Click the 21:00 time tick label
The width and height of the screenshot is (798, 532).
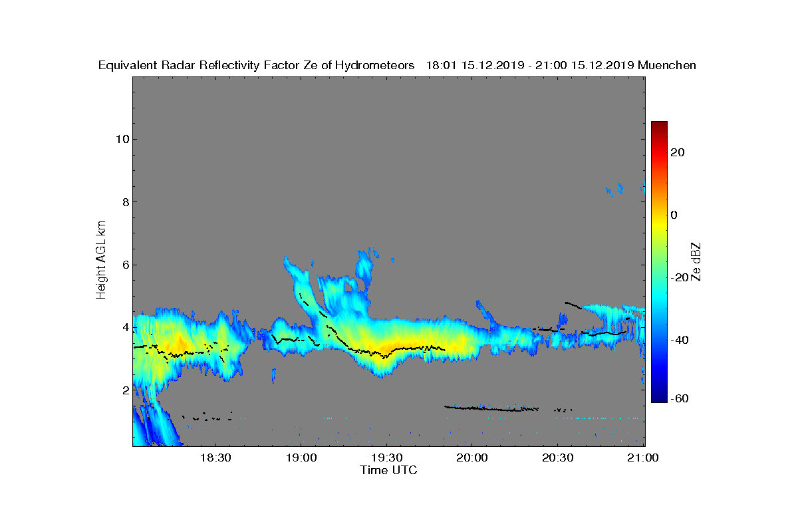(643, 458)
